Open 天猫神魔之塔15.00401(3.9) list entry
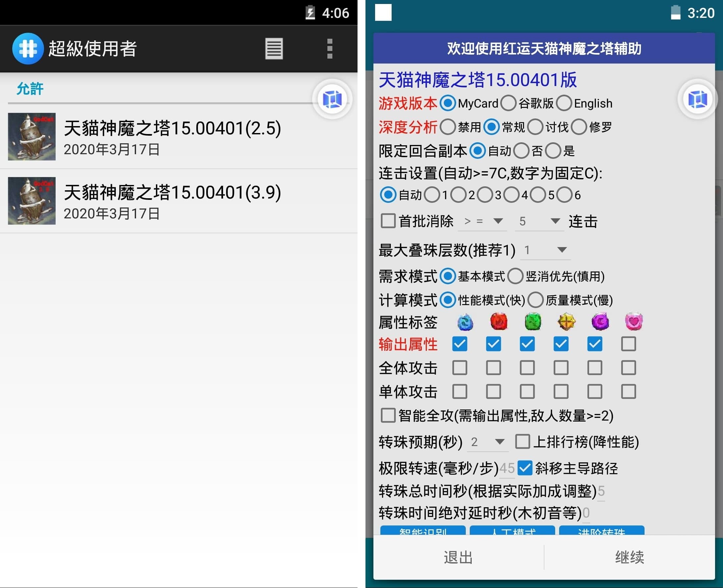Image resolution: width=723 pixels, height=588 pixels. click(x=178, y=201)
